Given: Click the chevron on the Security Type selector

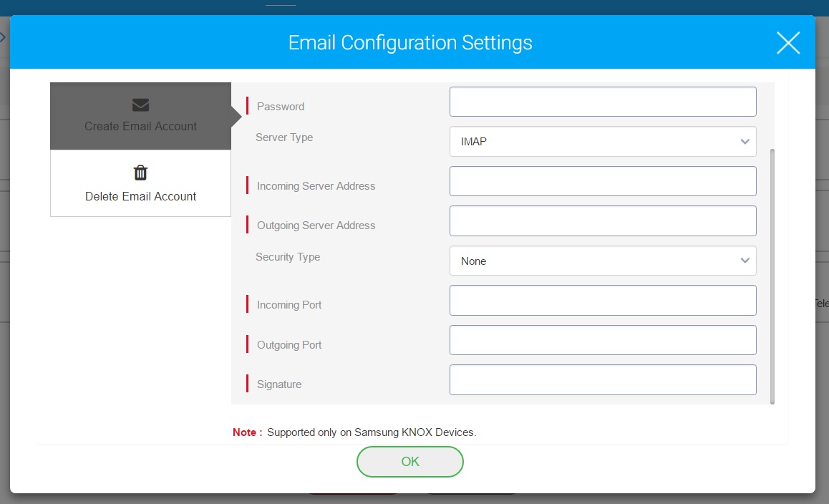Looking at the screenshot, I should (745, 261).
